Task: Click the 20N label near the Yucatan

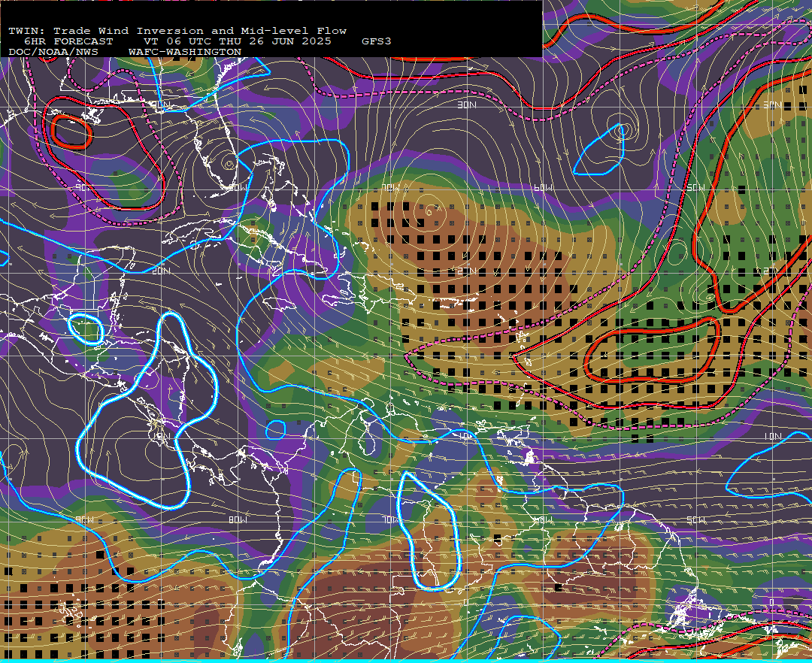Action: (x=161, y=271)
